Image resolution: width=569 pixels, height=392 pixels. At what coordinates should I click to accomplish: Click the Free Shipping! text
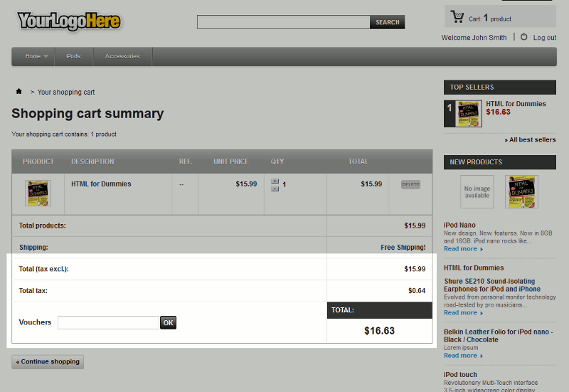[x=403, y=247]
